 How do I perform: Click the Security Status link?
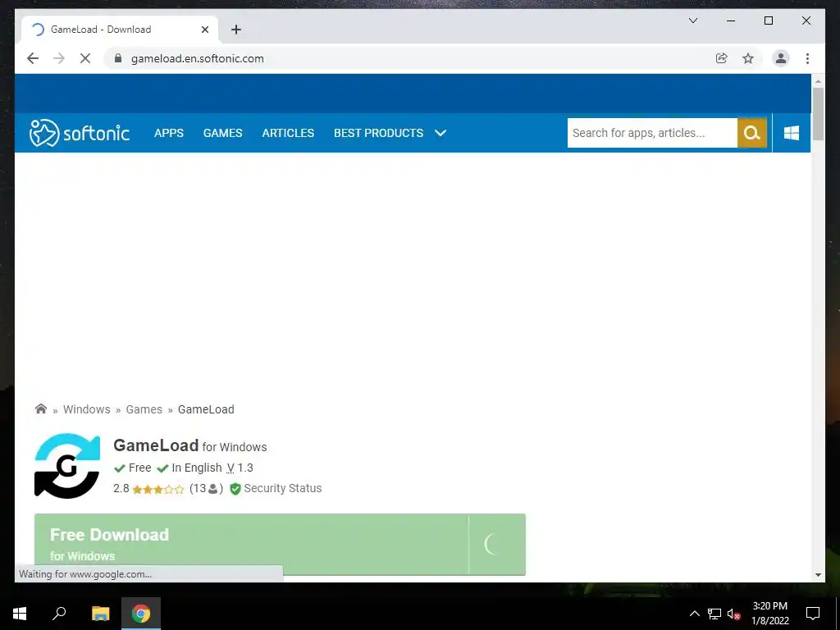click(283, 489)
